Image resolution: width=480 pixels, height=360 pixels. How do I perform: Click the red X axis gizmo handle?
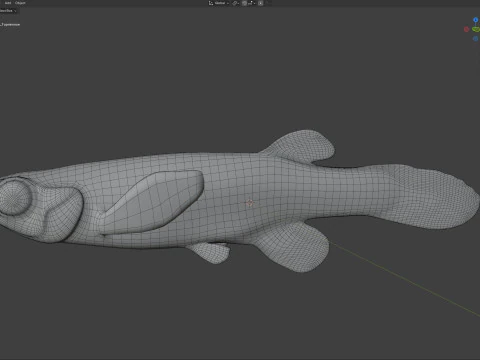(x=466, y=29)
